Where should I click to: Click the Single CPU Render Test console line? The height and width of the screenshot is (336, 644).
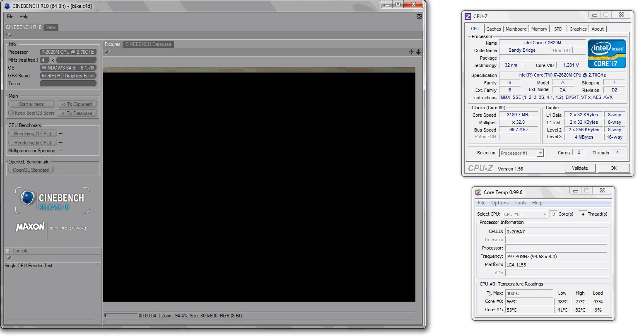click(x=29, y=266)
